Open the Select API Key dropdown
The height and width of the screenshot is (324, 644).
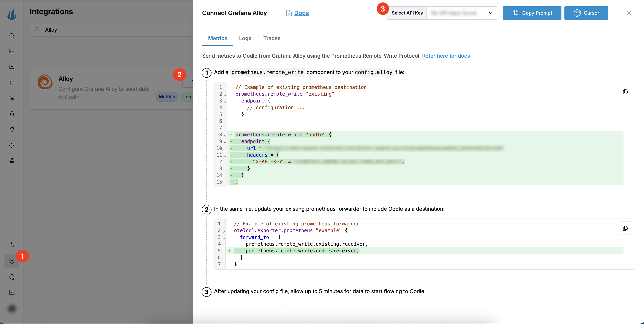click(x=461, y=13)
